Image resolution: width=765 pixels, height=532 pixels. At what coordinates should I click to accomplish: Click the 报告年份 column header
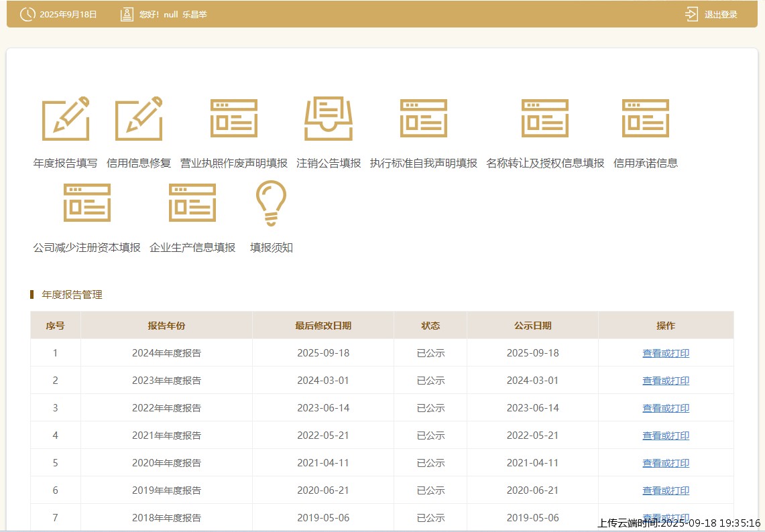click(x=166, y=325)
